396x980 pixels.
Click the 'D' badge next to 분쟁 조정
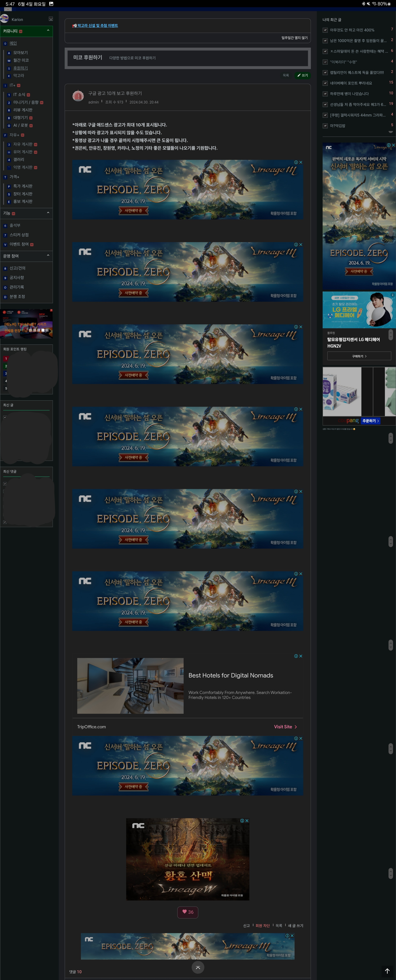(5, 297)
